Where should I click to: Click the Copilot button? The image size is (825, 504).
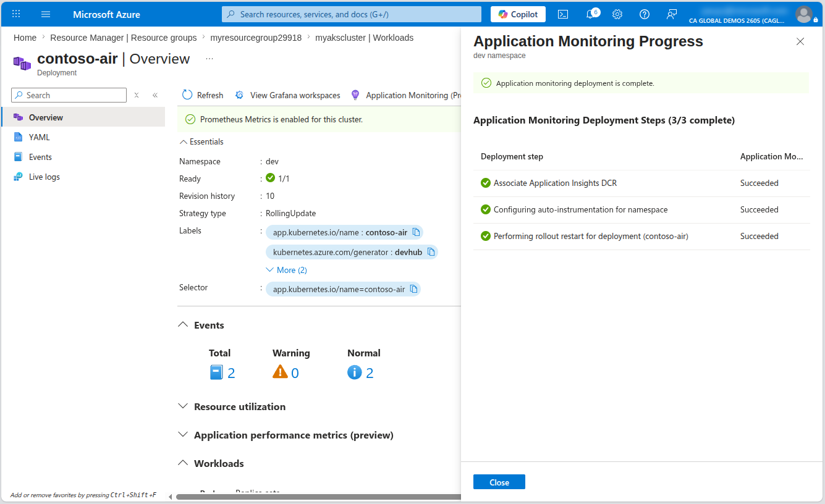coord(518,14)
